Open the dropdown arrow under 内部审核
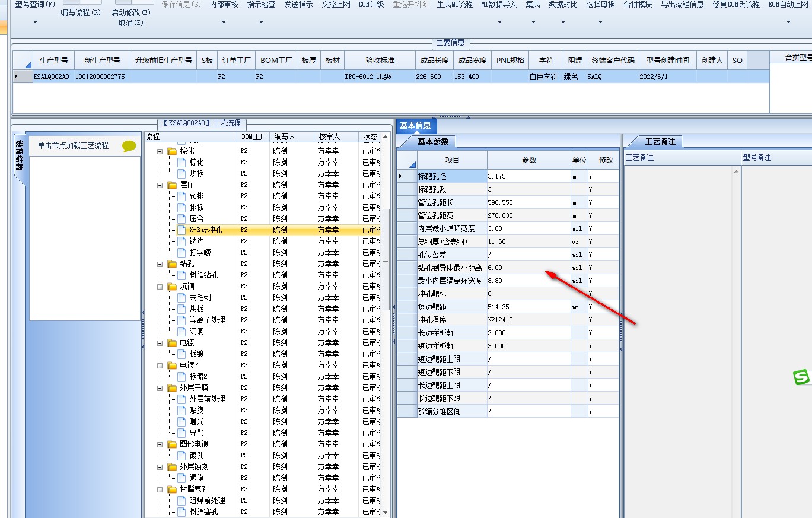Screen dimensions: 812x518 [224, 23]
